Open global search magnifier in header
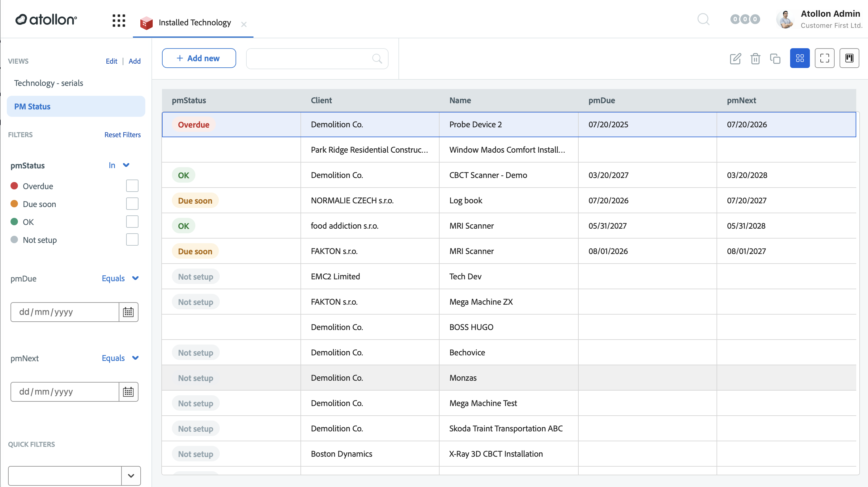Screen dimensions: 868x487 (x=703, y=19)
